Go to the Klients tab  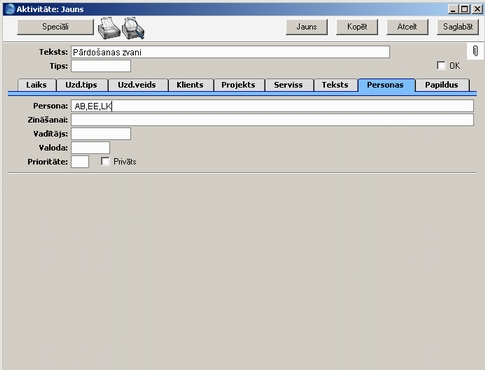click(190, 85)
